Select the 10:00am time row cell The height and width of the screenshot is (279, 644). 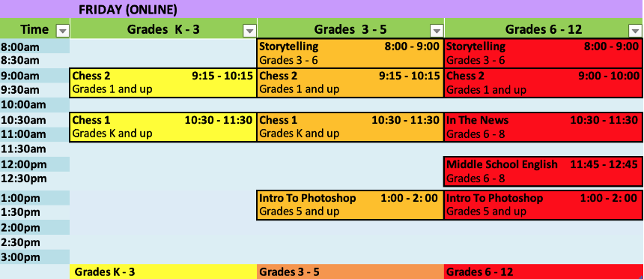[35, 105]
